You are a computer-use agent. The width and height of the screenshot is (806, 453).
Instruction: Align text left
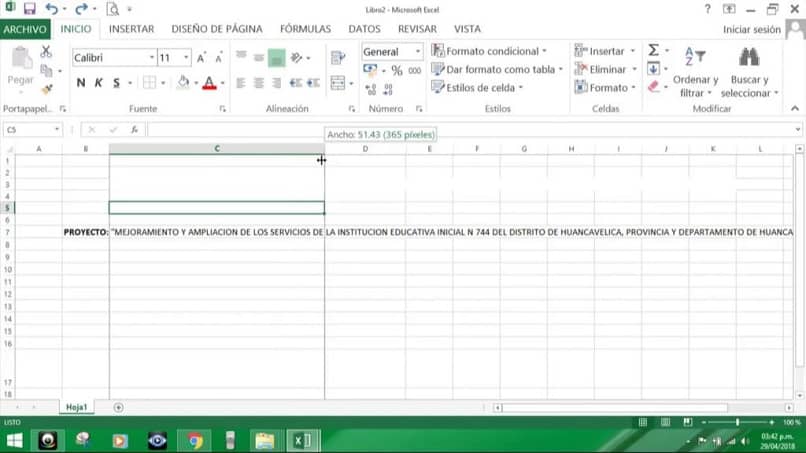[241, 83]
